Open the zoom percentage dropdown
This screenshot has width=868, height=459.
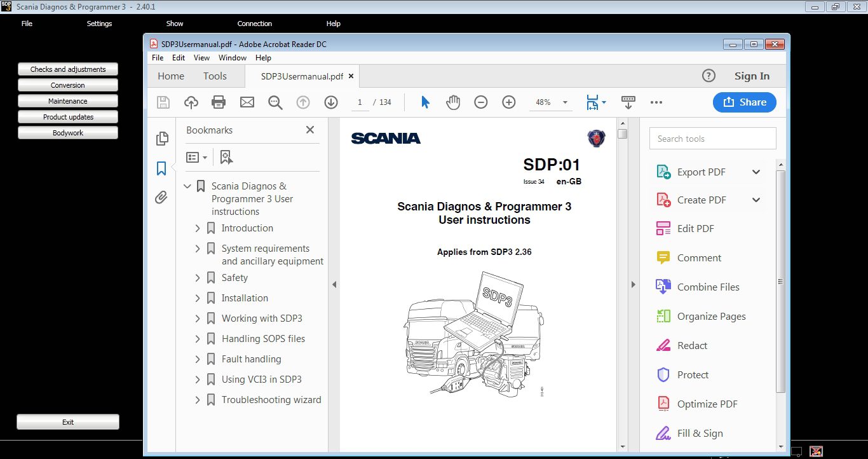point(565,102)
